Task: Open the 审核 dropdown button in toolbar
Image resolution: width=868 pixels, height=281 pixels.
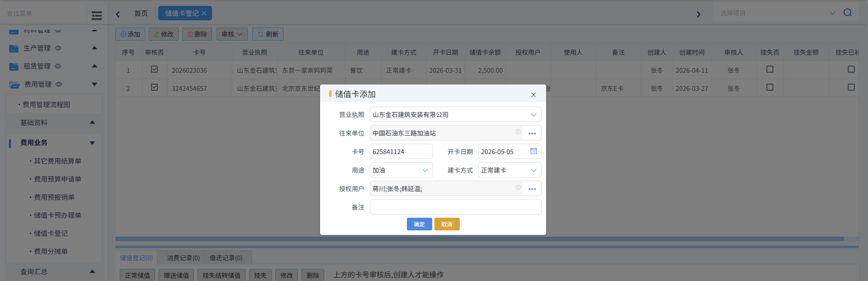Action: [x=232, y=34]
